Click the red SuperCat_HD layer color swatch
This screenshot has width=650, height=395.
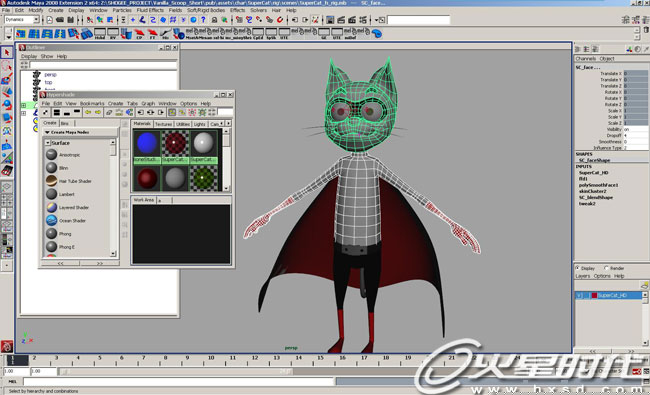tap(594, 296)
